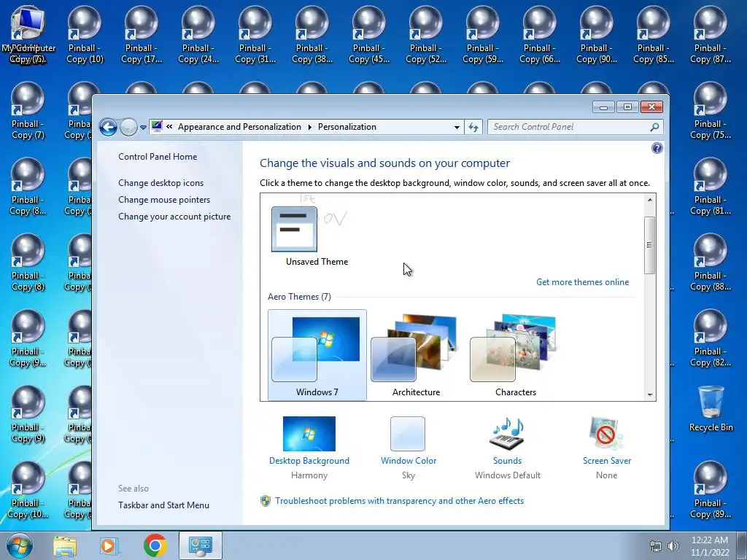This screenshot has height=560, width=747.
Task: Click the network tray icon
Action: click(x=656, y=546)
